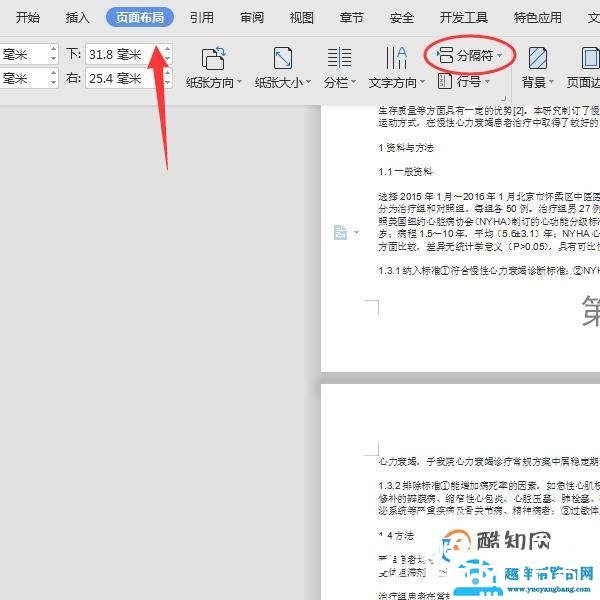Click the line starting '1.3.2 排除标准'
Image resolution: width=600 pixels, height=600 pixels.
[489, 486]
